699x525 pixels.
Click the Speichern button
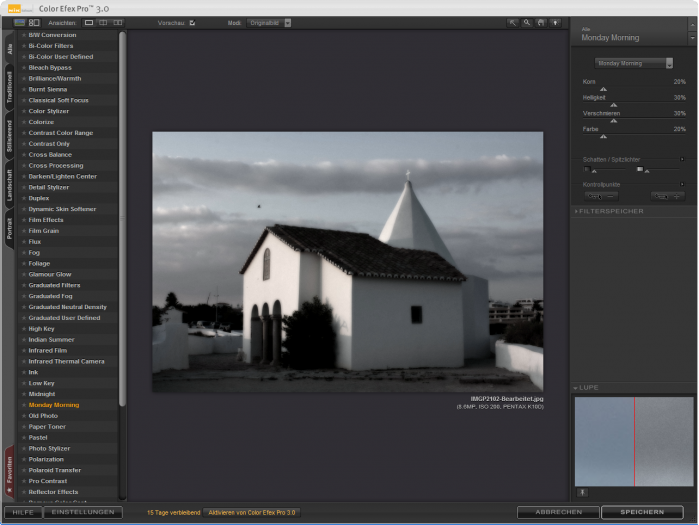coord(641,512)
